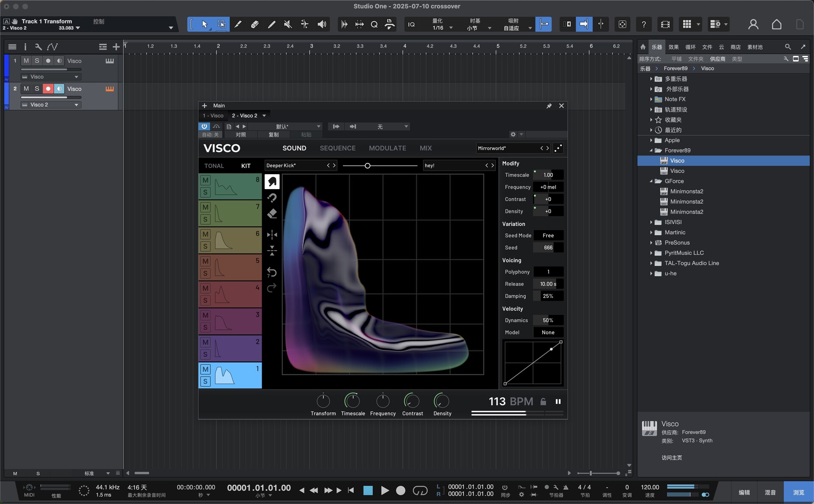Expand the PreSonus folder
This screenshot has height=504, width=814.
coord(652,242)
